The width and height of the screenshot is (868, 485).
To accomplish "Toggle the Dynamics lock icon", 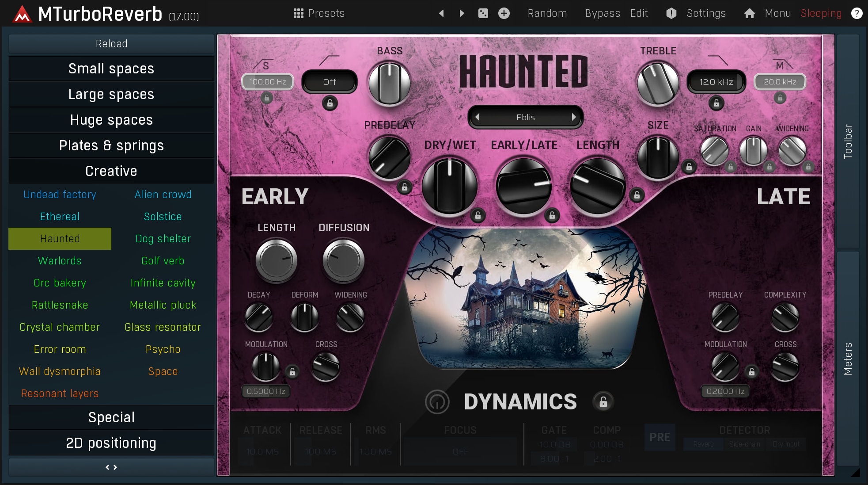I will click(603, 401).
